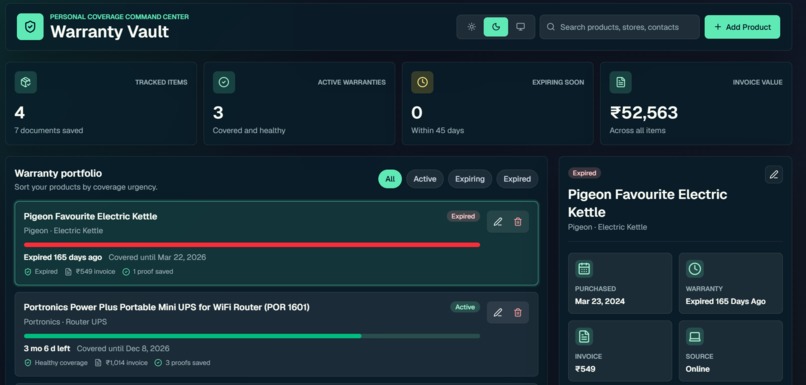Viewport: 806px width, 385px height.
Task: Click the ₹549 invoice label on Kettle card
Action: pos(90,271)
